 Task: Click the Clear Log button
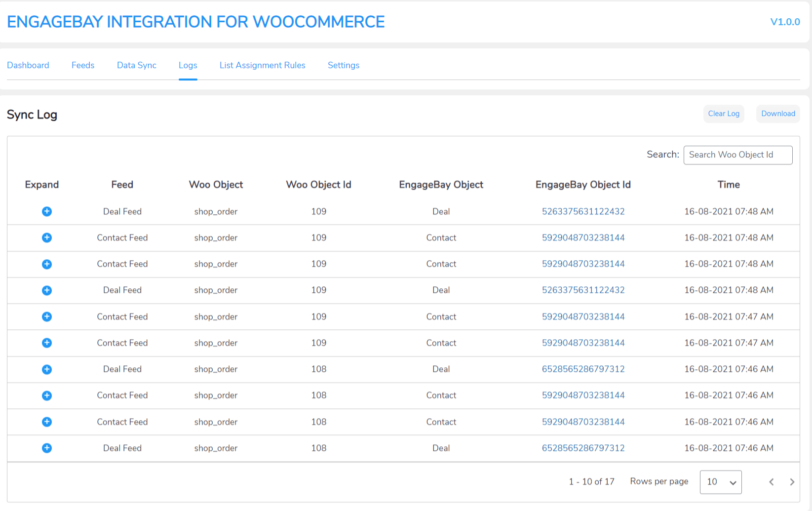[x=724, y=114]
